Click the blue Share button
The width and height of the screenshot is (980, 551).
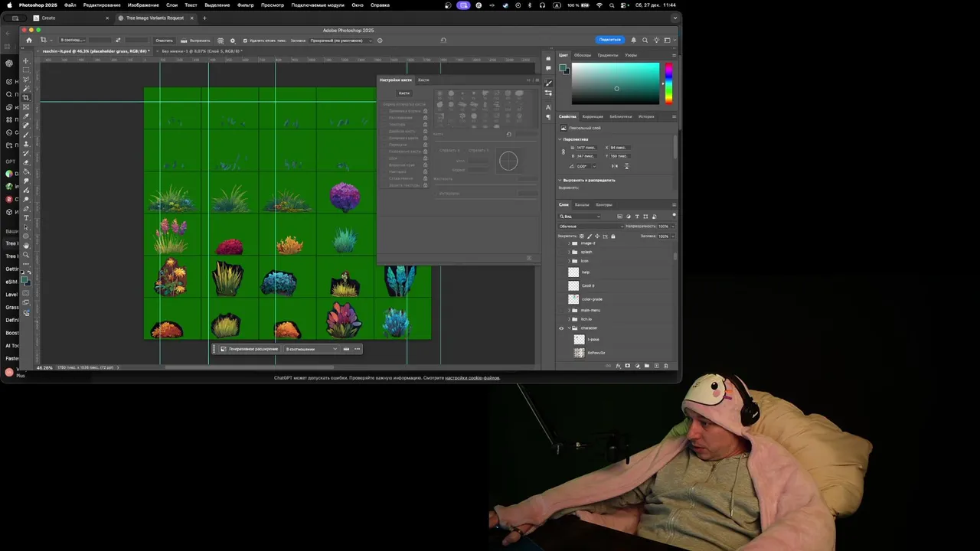coord(609,40)
